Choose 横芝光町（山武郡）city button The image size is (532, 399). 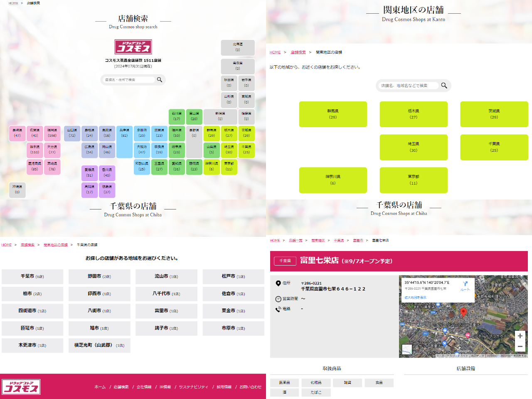(x=99, y=345)
